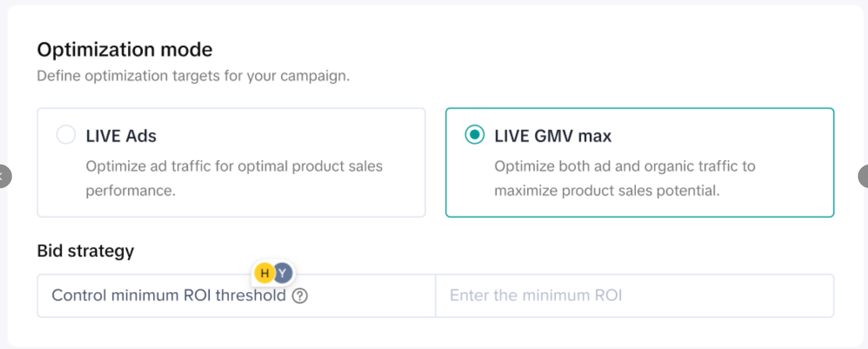This screenshot has height=349, width=868.
Task: Click the Control minimum ROI threshold label
Action: (168, 295)
